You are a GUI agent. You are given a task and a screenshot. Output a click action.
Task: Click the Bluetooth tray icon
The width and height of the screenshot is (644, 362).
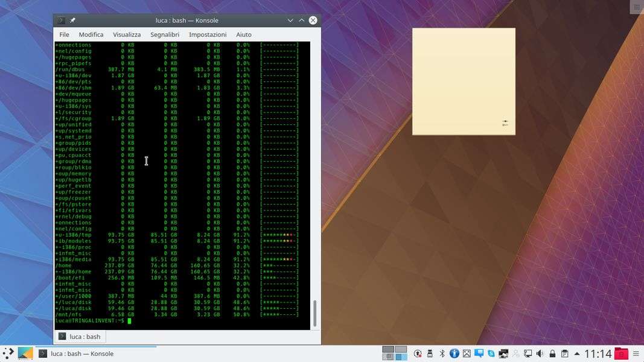click(x=442, y=354)
